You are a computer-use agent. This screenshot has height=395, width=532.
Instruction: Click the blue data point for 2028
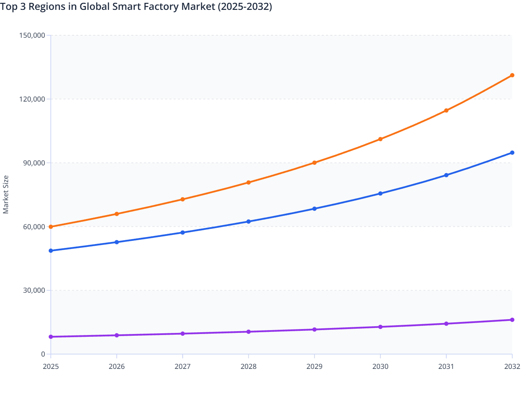tap(248, 221)
